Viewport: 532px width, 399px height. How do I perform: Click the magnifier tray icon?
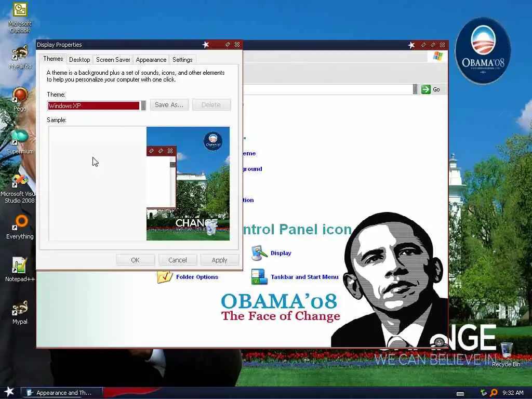point(494,393)
